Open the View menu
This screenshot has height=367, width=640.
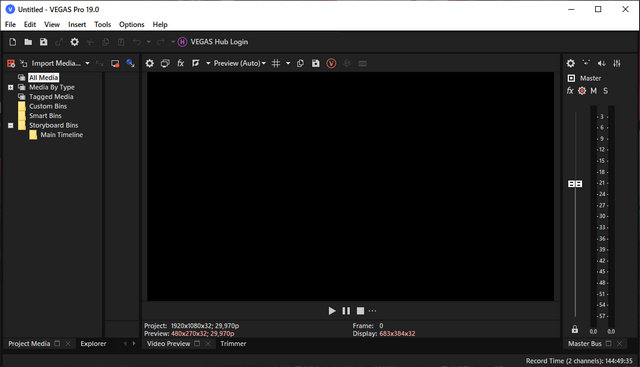pyautogui.click(x=52, y=24)
